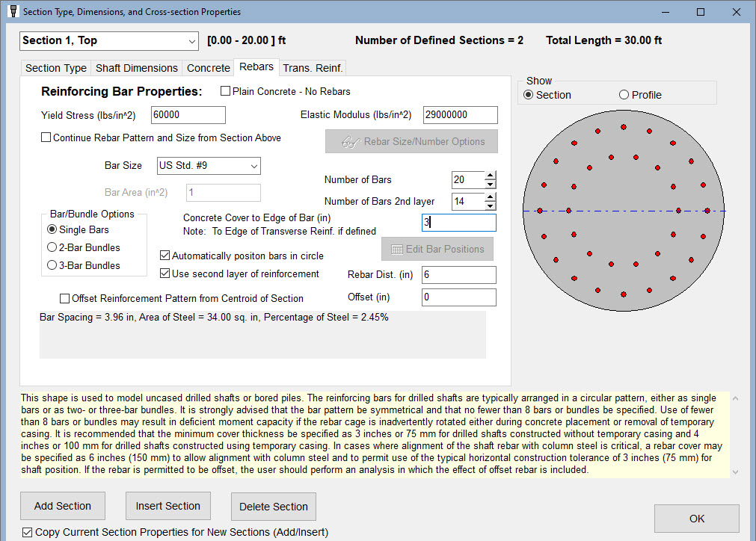Choose 3-Bar Bundles option
Viewport: 756px width, 541px height.
click(52, 265)
